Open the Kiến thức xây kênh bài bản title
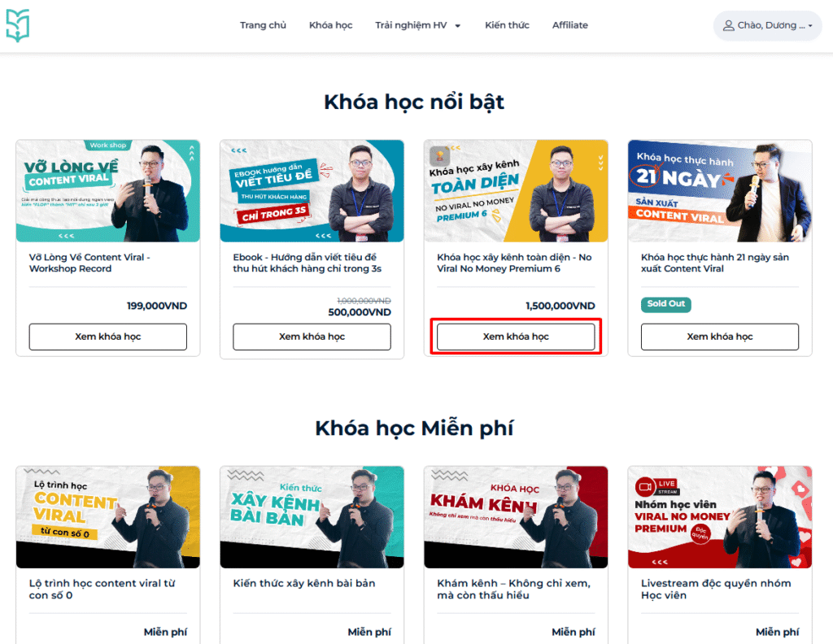Image resolution: width=833 pixels, height=644 pixels. [304, 584]
